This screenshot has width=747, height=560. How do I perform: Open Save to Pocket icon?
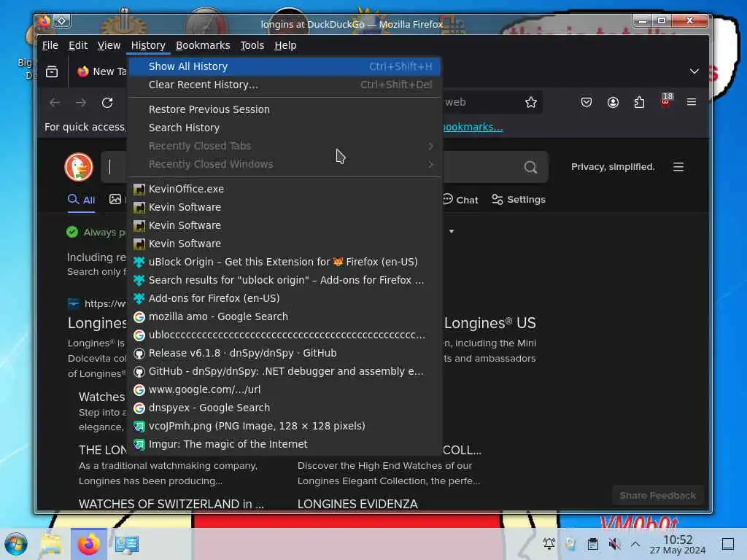(587, 102)
